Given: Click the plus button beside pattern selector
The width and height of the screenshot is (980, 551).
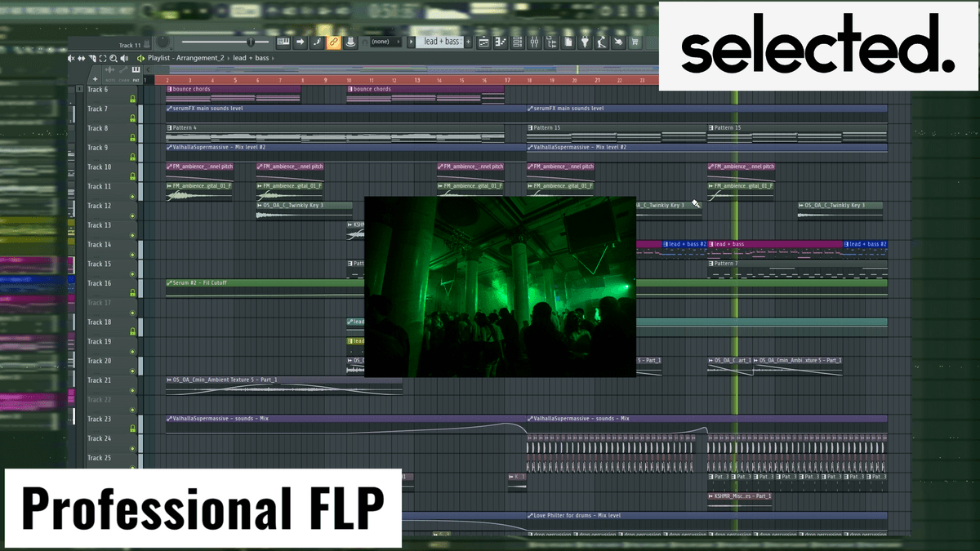Looking at the screenshot, I should click(468, 42).
